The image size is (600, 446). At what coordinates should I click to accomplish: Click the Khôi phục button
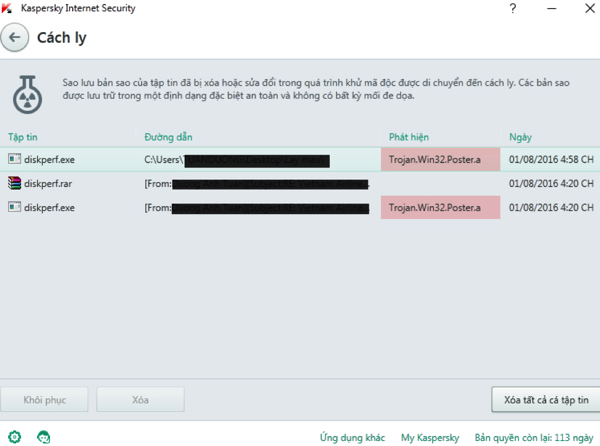(44, 400)
